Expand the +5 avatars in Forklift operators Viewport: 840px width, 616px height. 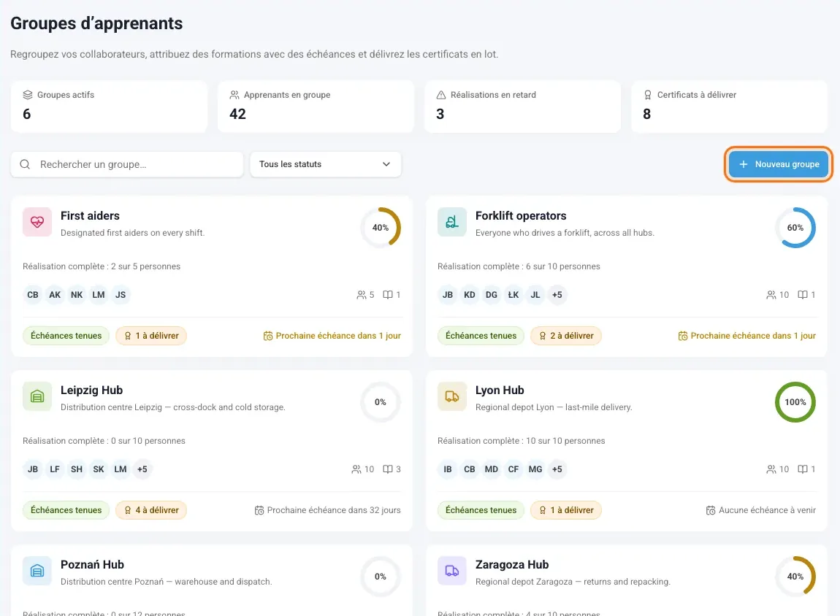557,295
